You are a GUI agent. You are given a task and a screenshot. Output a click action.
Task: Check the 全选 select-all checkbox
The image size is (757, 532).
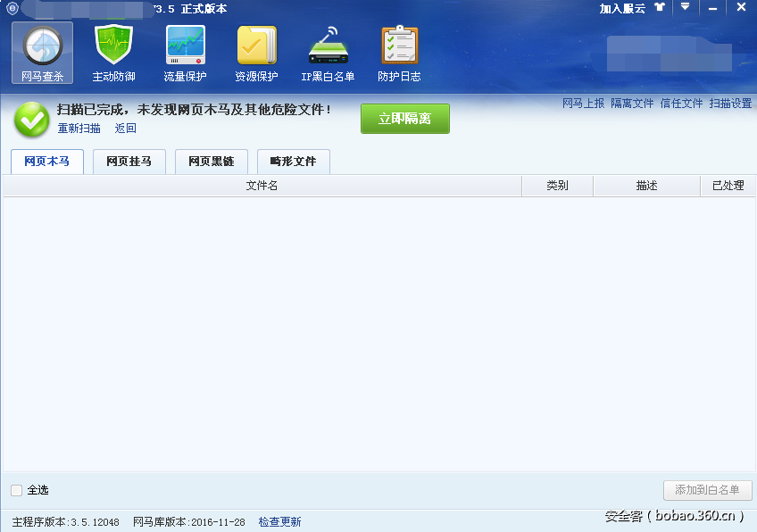click(14, 490)
